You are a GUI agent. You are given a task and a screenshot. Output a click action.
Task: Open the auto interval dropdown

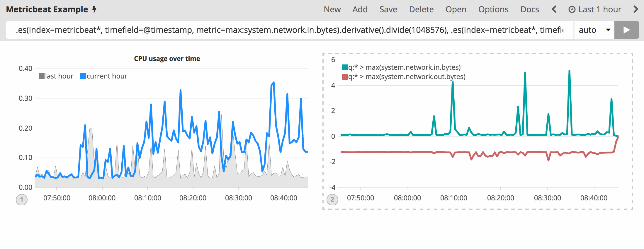(x=594, y=30)
